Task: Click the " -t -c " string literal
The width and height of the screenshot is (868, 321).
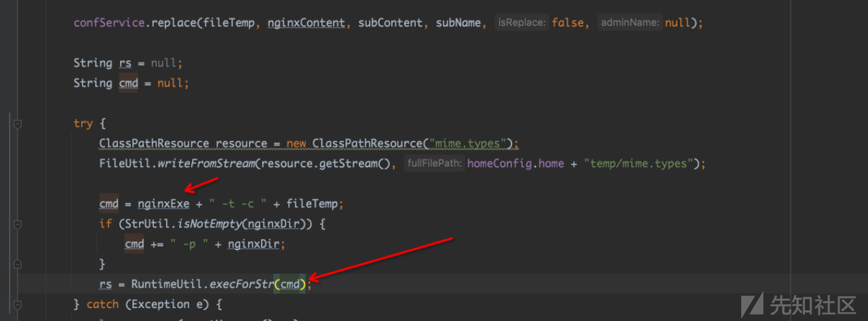Action: [241, 203]
